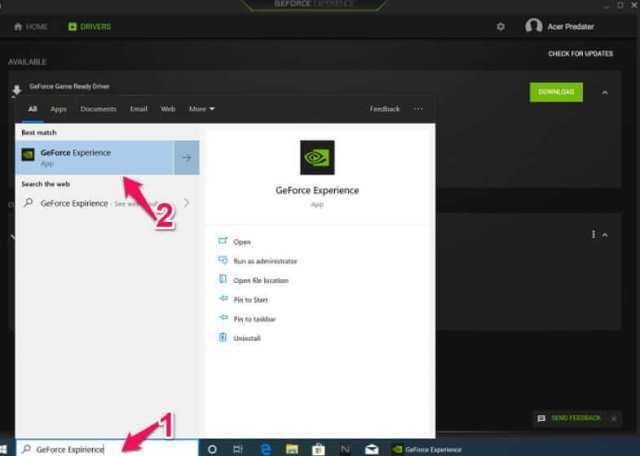Open Microsoft Store from the taskbar
This screenshot has height=456, width=640.
pos(318,449)
